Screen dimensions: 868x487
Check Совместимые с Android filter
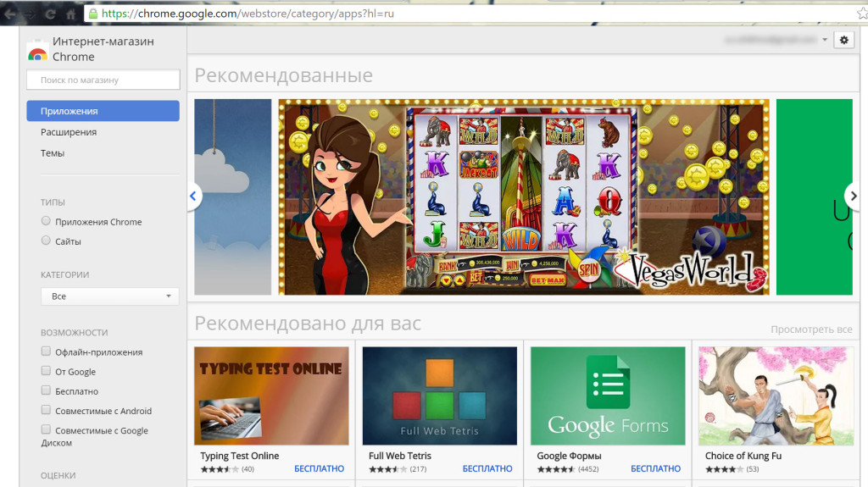tap(46, 410)
